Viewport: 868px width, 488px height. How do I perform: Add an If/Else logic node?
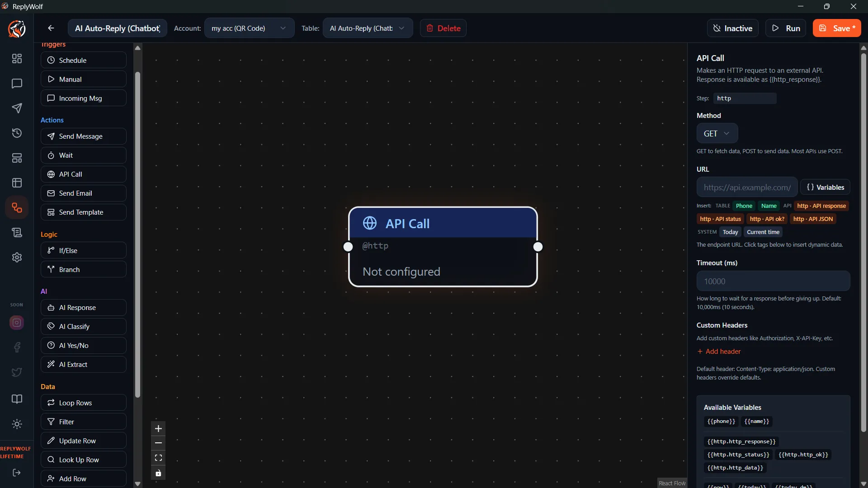tap(83, 250)
